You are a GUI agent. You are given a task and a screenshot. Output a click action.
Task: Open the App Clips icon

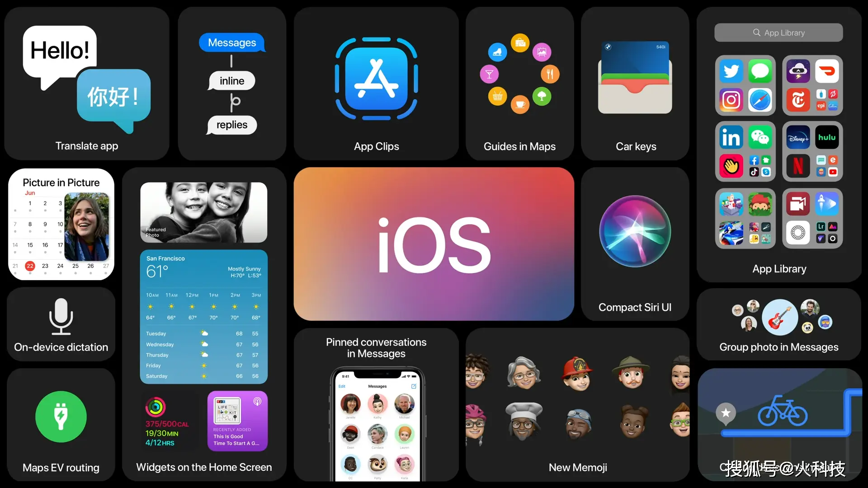(x=377, y=76)
